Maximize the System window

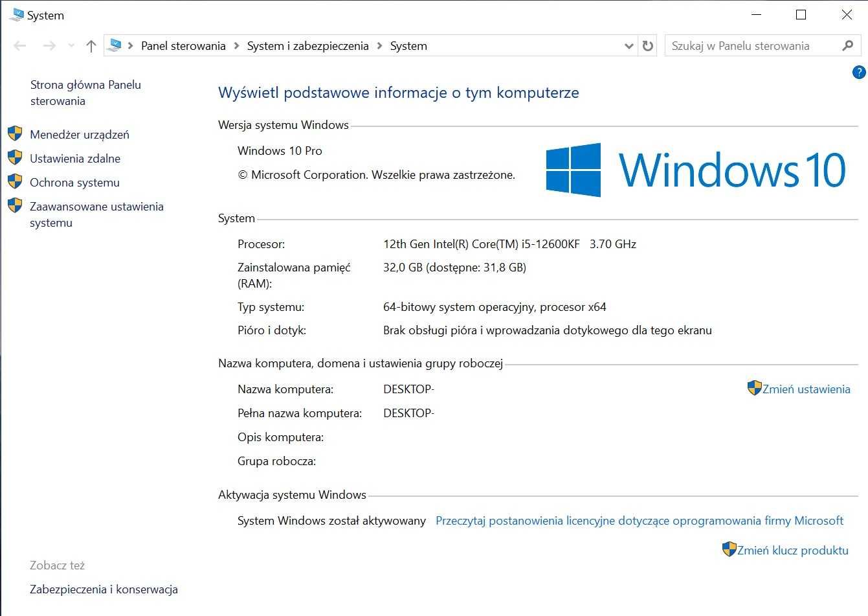pos(801,15)
